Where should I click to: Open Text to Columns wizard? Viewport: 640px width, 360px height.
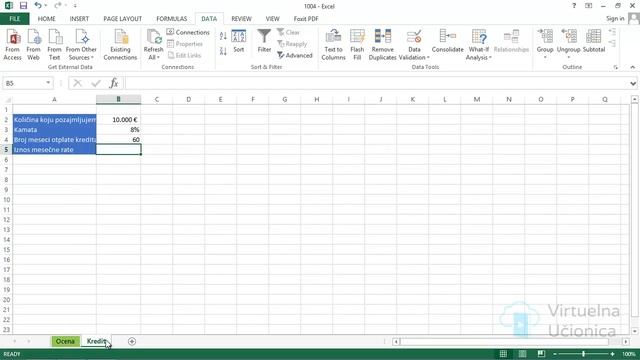pos(333,44)
